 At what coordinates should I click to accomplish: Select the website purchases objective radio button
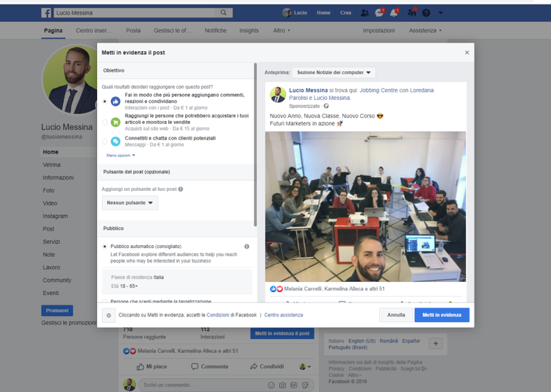click(x=105, y=122)
